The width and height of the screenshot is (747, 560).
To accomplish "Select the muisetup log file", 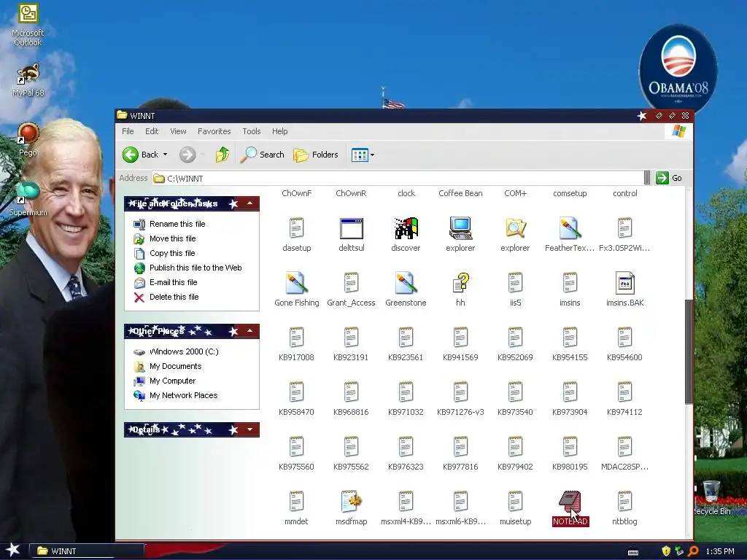I will [515, 508].
